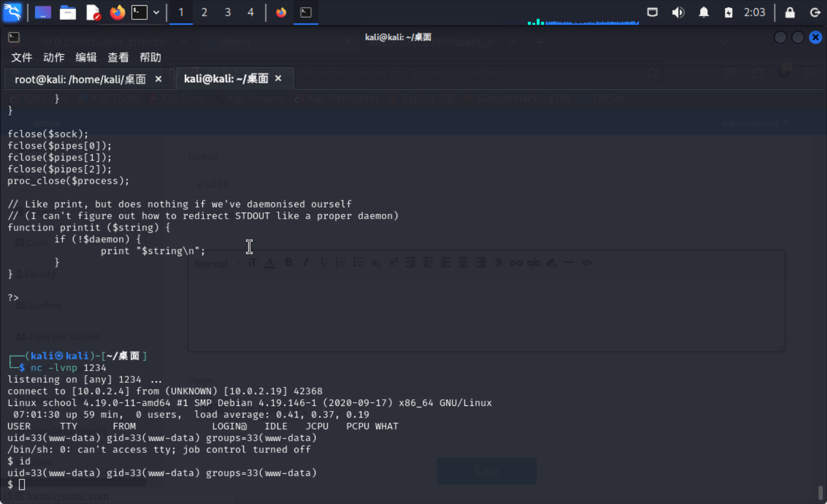Launch the text editor panel icon

click(93, 12)
